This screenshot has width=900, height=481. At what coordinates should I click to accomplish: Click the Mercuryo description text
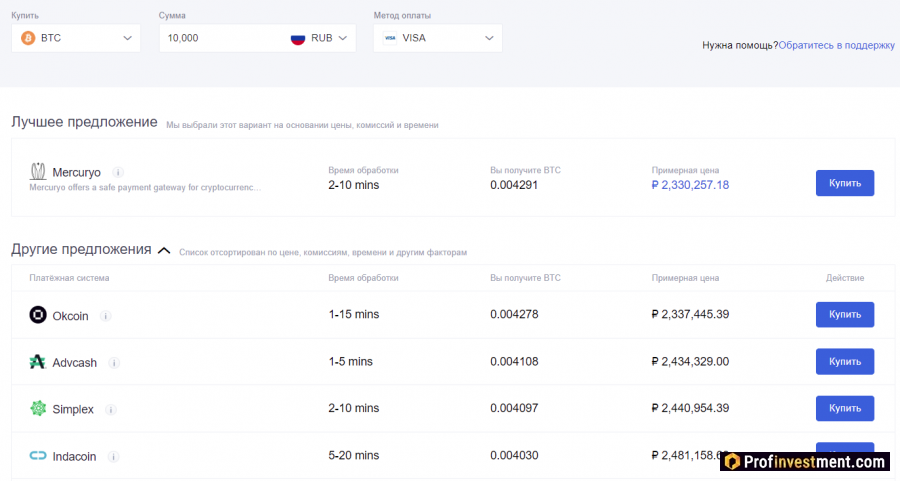point(145,188)
